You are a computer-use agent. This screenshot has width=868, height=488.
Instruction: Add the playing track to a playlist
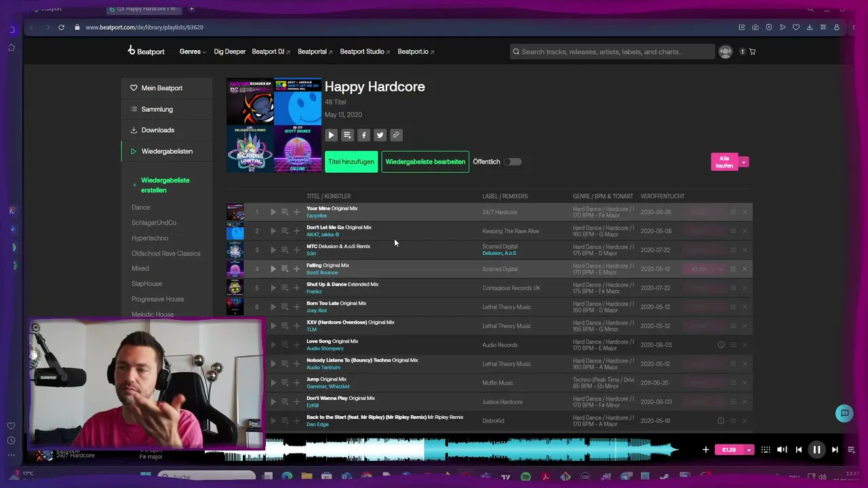click(705, 449)
